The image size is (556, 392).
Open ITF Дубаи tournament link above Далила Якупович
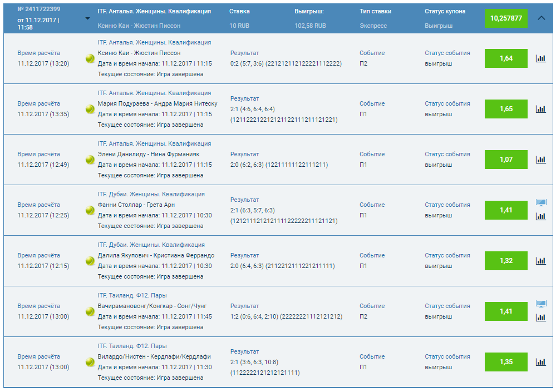pyautogui.click(x=151, y=245)
